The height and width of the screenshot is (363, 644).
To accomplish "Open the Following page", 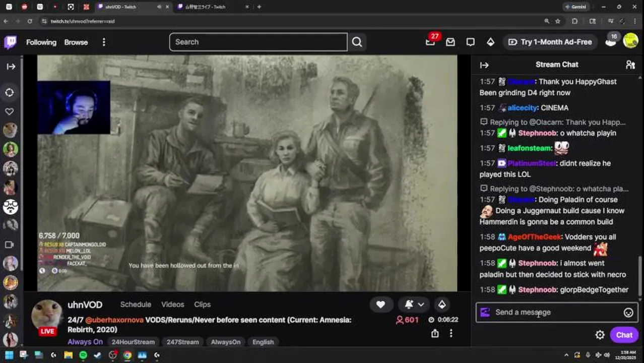I will (x=41, y=42).
